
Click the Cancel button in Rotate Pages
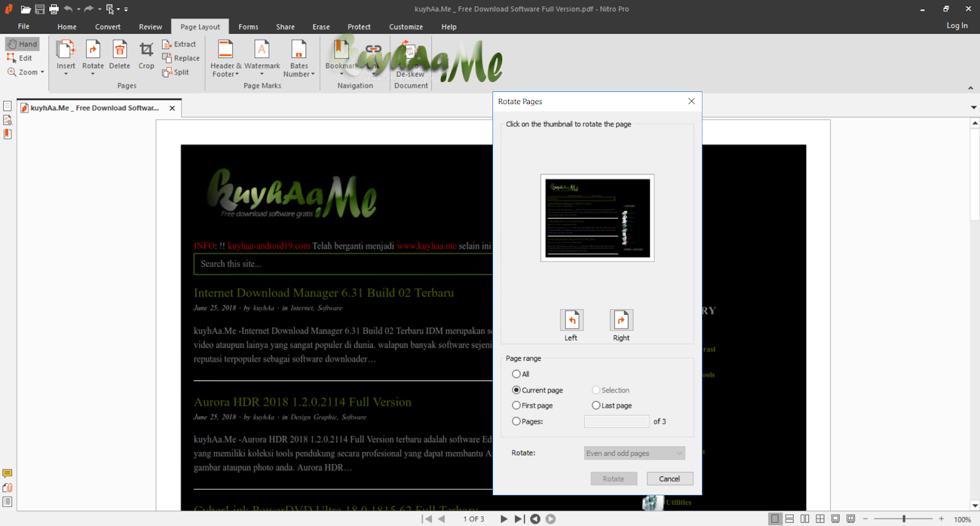[669, 479]
